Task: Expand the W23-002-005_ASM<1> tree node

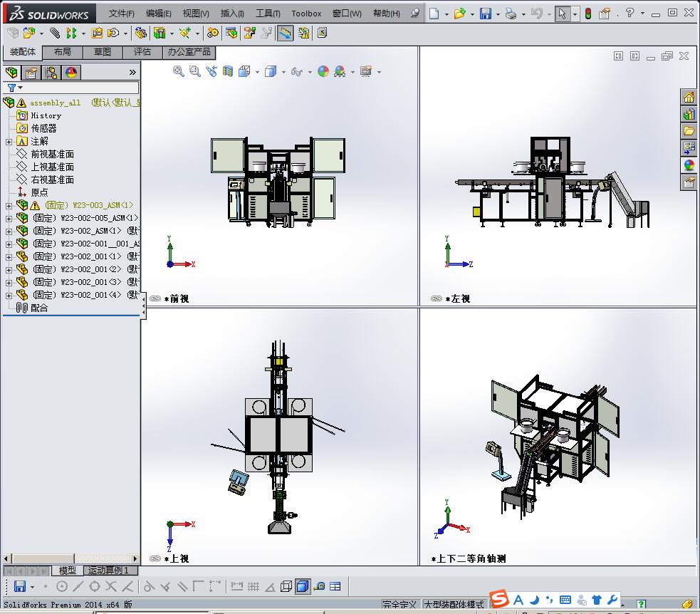Action: 9,219
